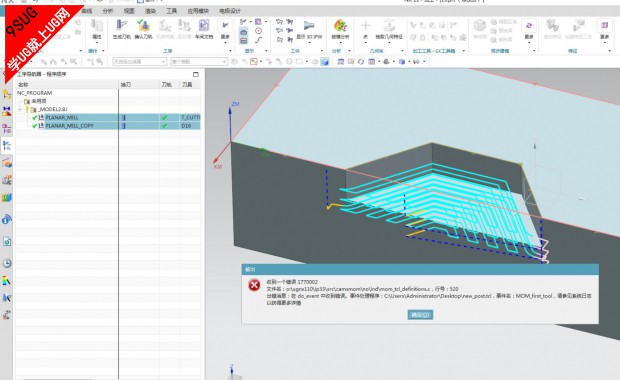Click the shaded rendering style cube icon
Viewport: 620px width, 380px height.
point(402,62)
